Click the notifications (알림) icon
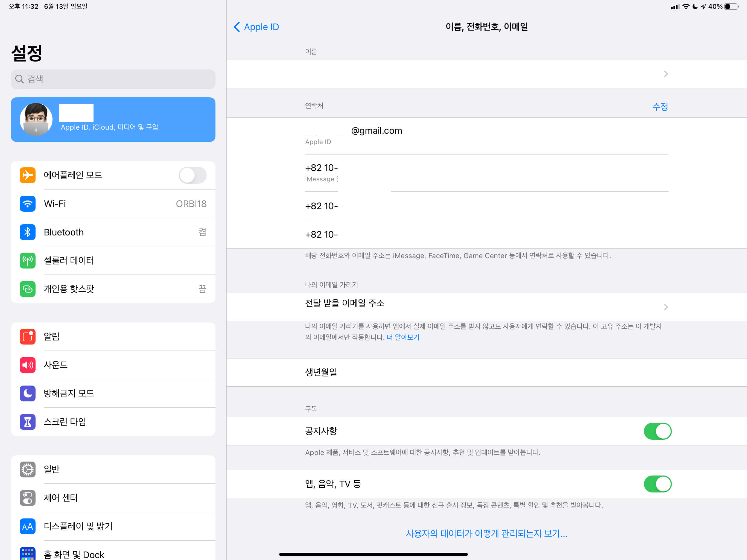Viewport: 747px width, 560px height. tap(27, 336)
